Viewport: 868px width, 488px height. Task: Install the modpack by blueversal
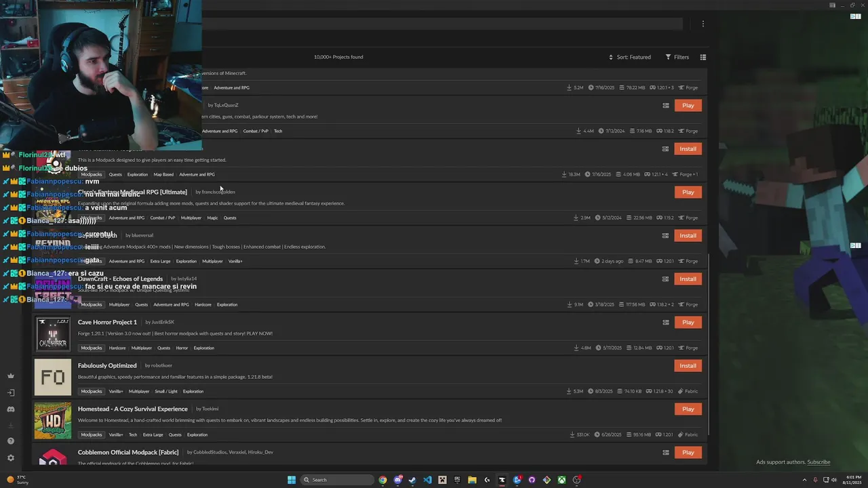pyautogui.click(x=688, y=235)
